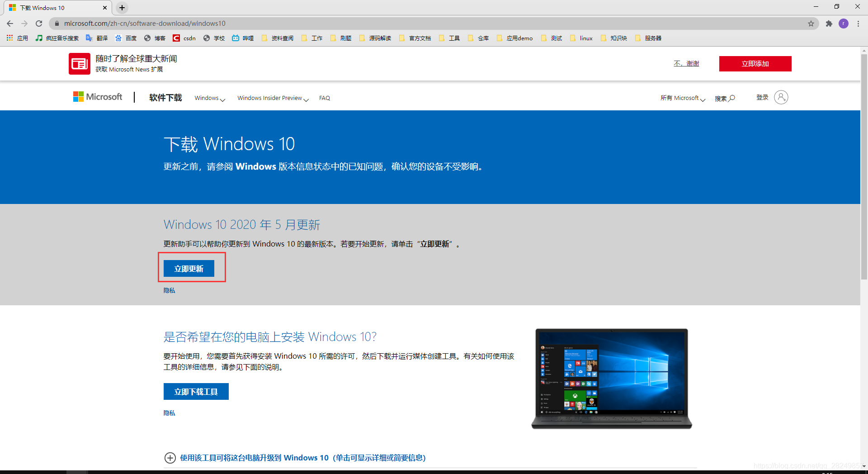The height and width of the screenshot is (474, 868).
Task: Open the linux bookmark folder
Action: pos(581,38)
